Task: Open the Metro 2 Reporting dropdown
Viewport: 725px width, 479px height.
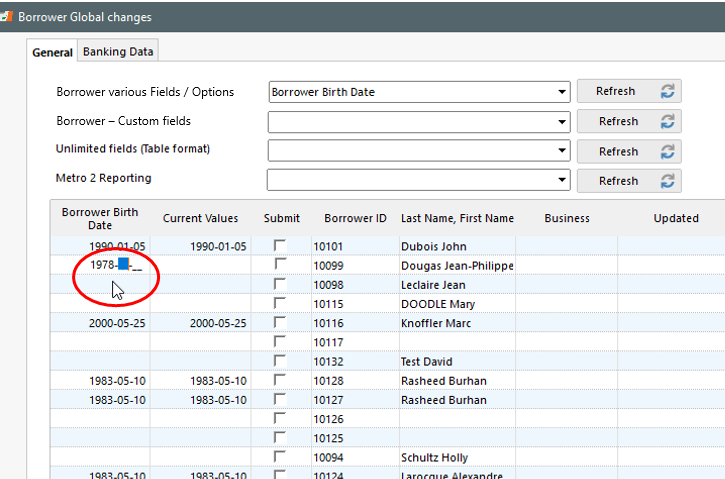Action: (562, 180)
